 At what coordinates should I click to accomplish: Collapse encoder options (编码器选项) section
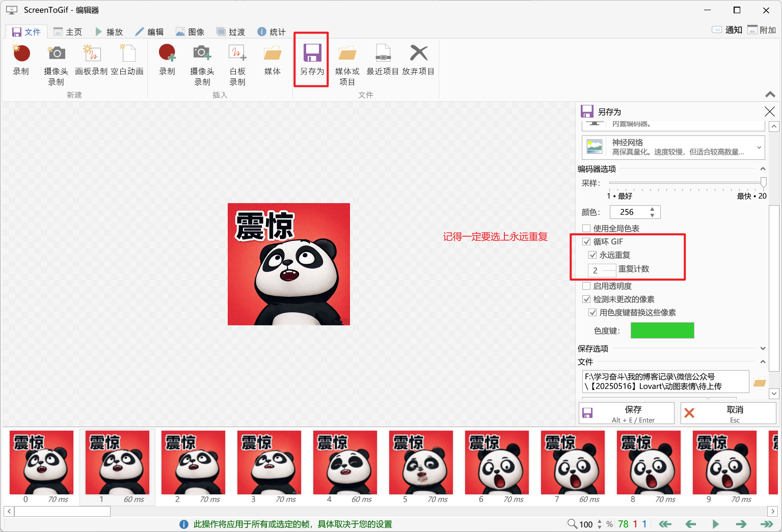point(763,169)
